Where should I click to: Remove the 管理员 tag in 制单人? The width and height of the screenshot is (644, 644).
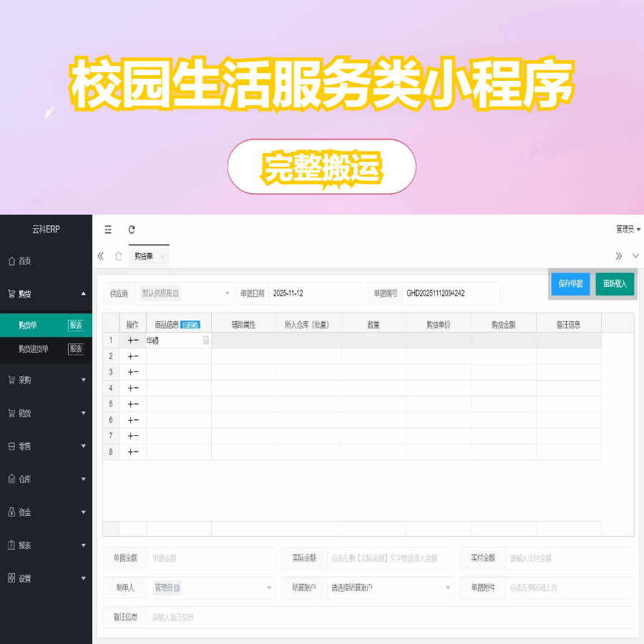(177, 587)
